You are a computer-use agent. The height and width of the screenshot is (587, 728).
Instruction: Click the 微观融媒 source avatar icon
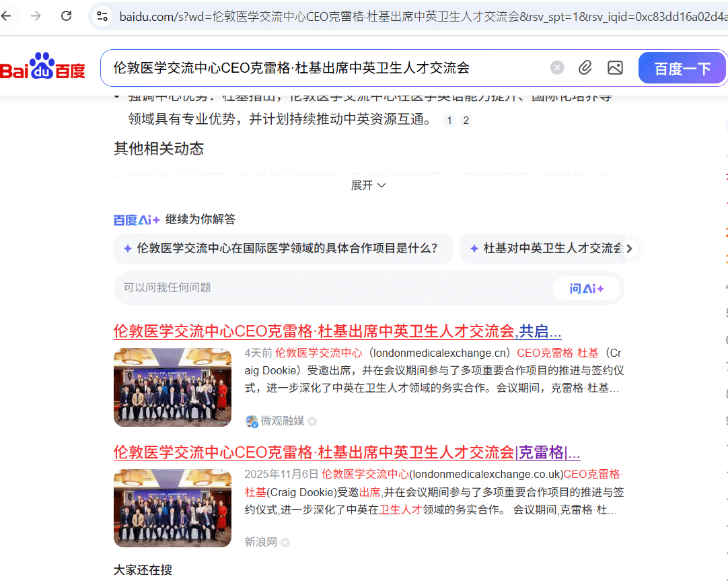coord(252,421)
